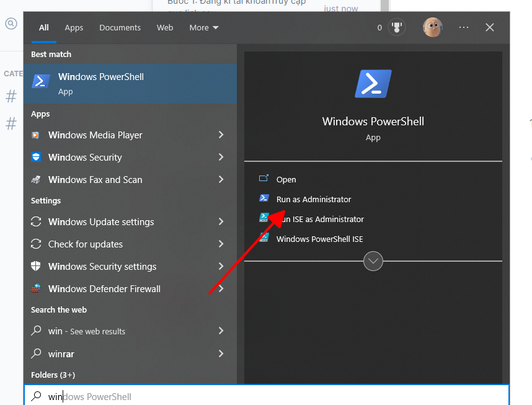Click Windows PowerShell title in preview pane

tap(373, 122)
